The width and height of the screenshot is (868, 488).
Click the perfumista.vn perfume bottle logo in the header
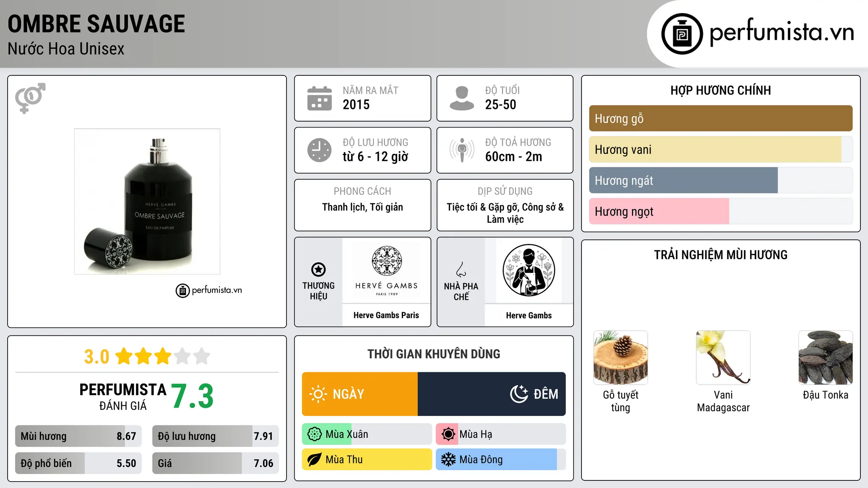tap(682, 34)
